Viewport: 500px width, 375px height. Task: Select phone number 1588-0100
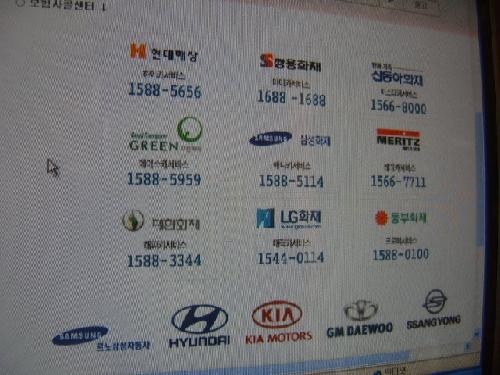coord(401,255)
